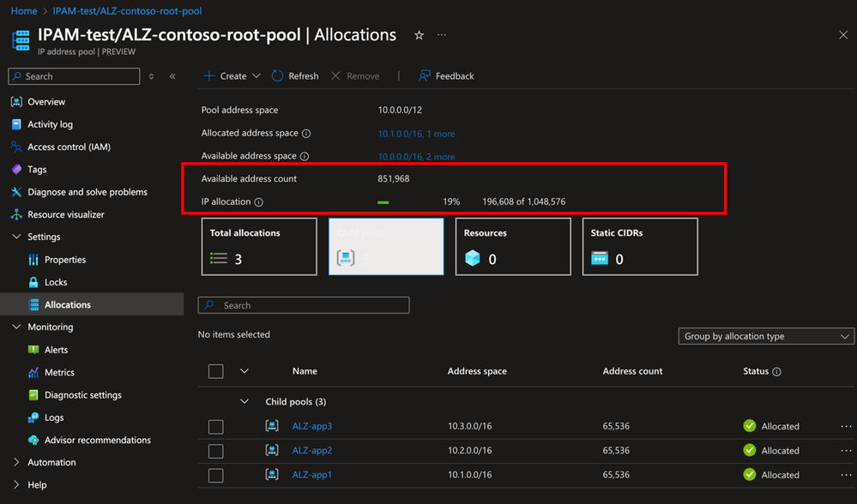Sort by the Address space column header
Viewport: 857px width, 504px height.
tap(477, 371)
